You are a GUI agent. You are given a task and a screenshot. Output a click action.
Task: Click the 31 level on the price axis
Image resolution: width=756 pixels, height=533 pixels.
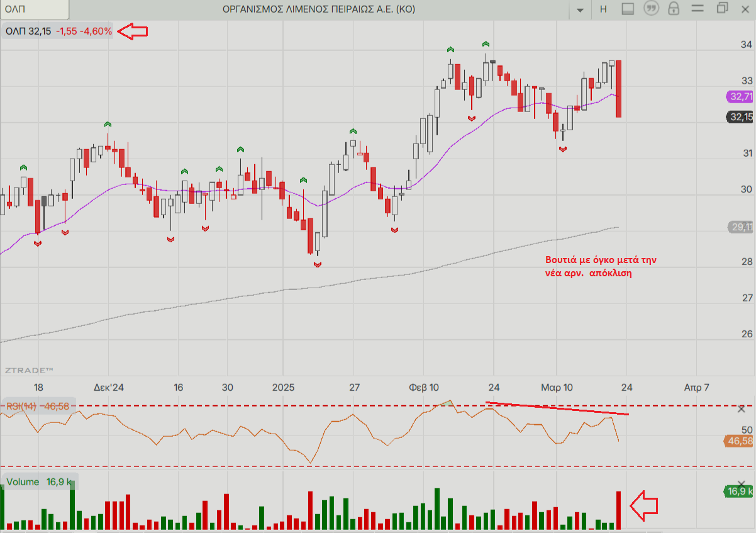click(x=747, y=153)
